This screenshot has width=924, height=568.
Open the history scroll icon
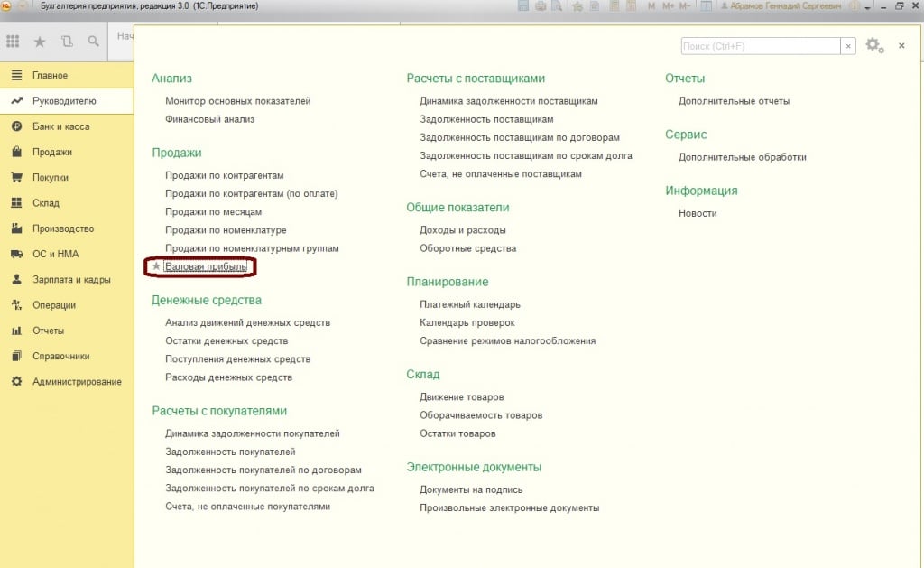[x=67, y=42]
